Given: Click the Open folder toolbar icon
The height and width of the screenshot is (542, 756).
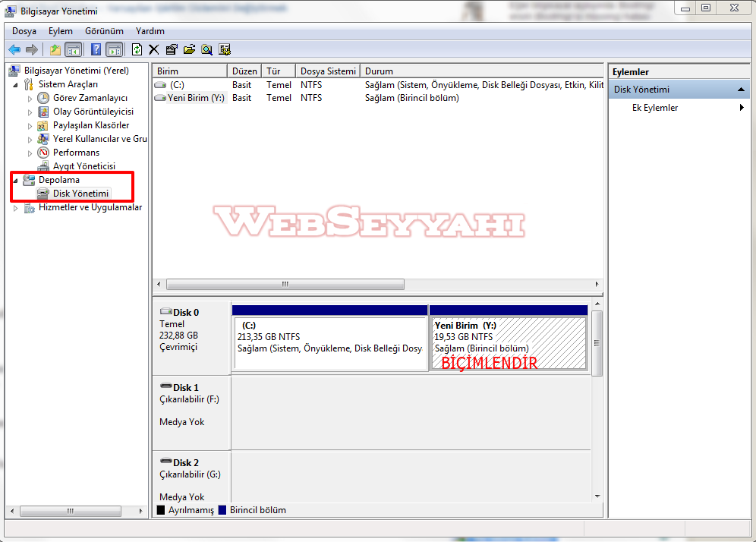Looking at the screenshot, I should coord(190,49).
